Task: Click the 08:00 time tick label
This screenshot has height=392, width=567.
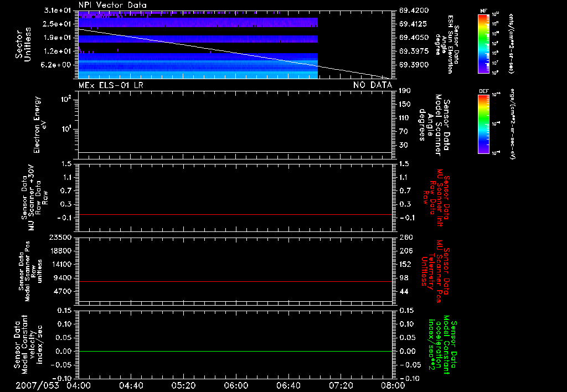Action: 393,385
